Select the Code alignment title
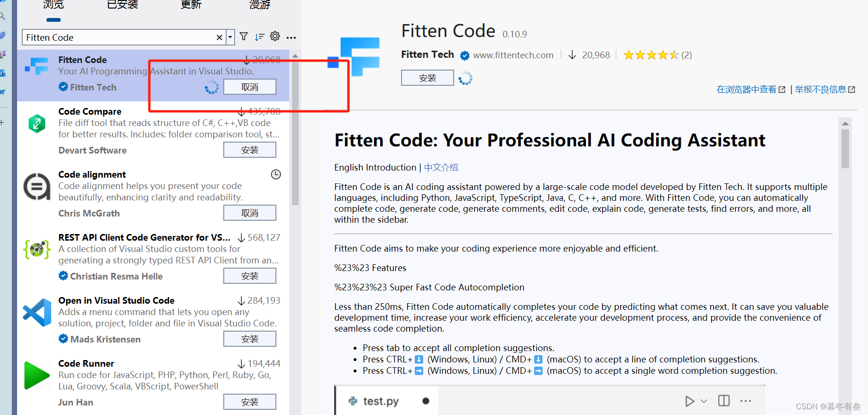 92,174
